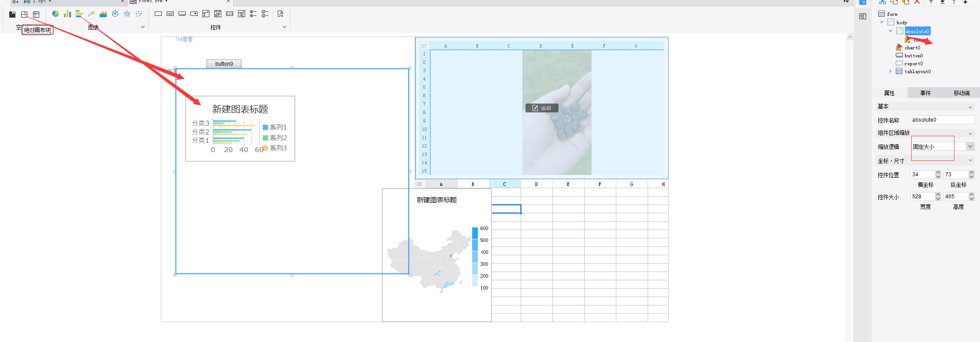The height and width of the screenshot is (342, 980).
Task: Insert a radar chart from the toolbar
Action: [127, 14]
